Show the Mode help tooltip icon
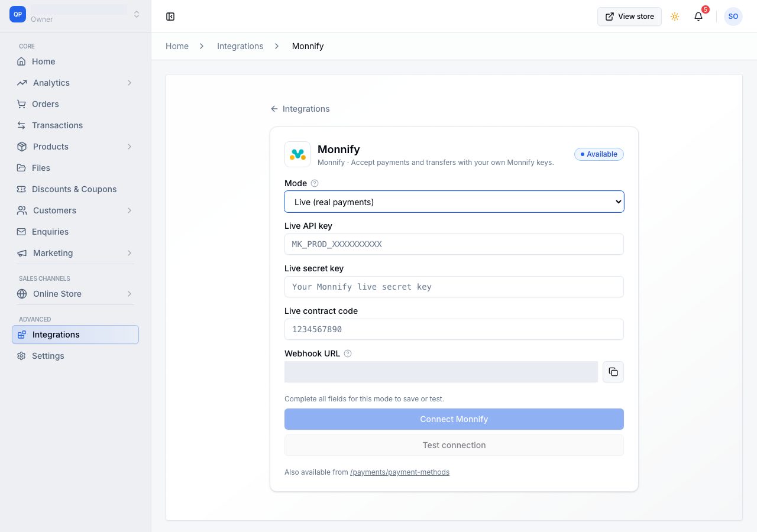The height and width of the screenshot is (532, 757). [315, 183]
